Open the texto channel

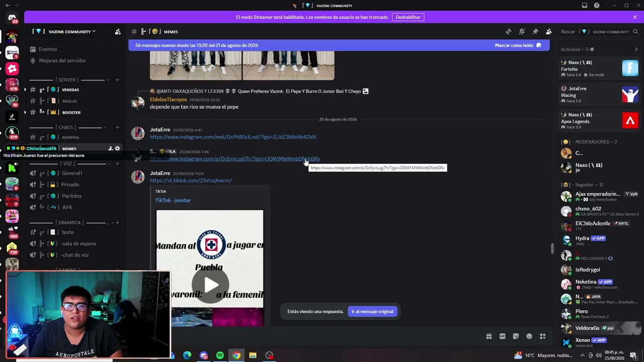click(75, 232)
